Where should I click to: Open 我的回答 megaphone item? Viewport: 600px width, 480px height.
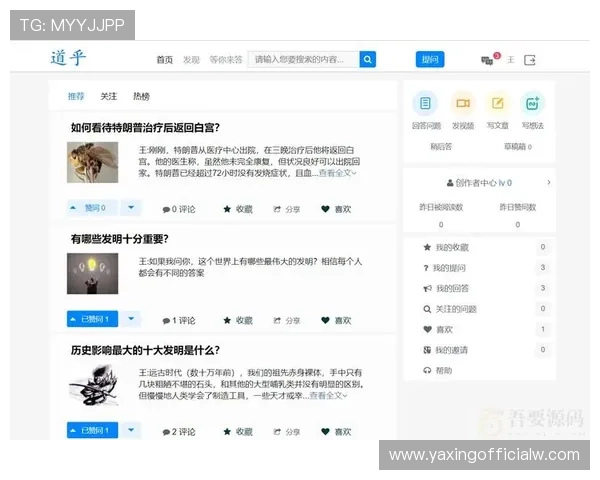tap(446, 288)
